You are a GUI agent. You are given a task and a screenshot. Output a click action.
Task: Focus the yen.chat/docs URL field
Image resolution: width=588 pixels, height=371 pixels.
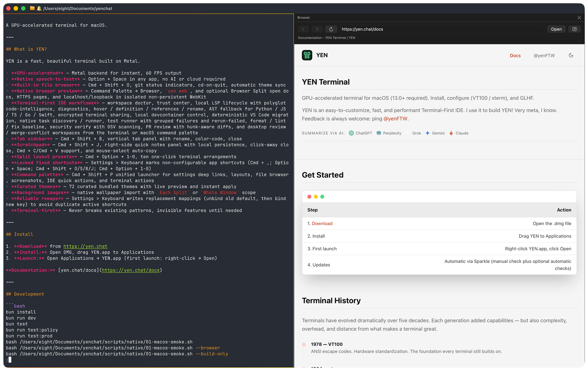[441, 29]
